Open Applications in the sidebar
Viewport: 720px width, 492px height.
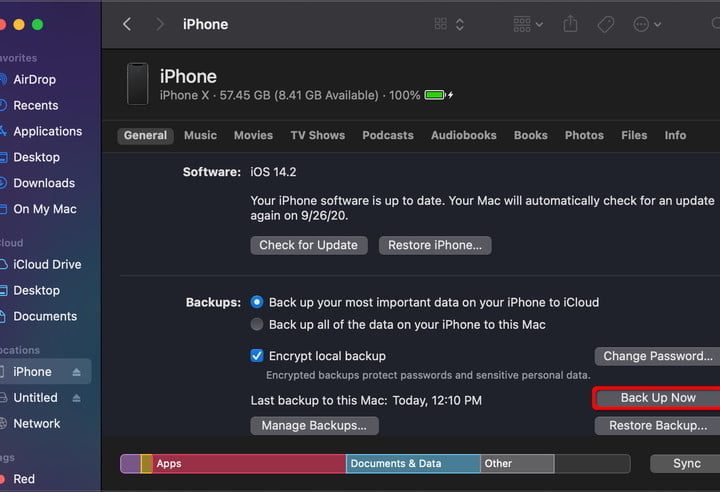point(47,131)
